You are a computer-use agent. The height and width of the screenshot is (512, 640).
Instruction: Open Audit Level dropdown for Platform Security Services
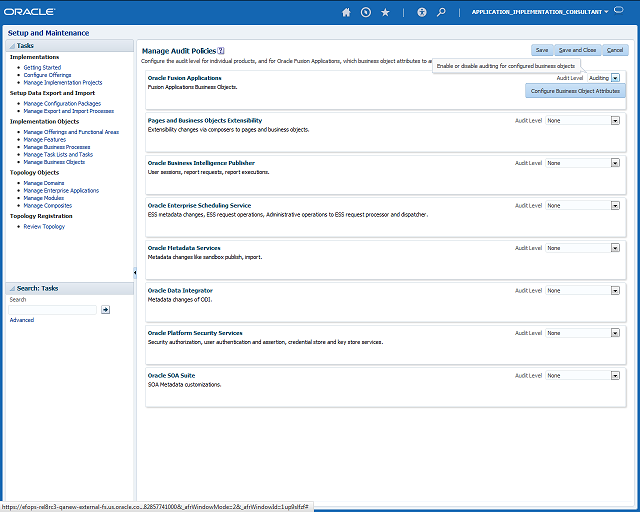pyautogui.click(x=616, y=333)
